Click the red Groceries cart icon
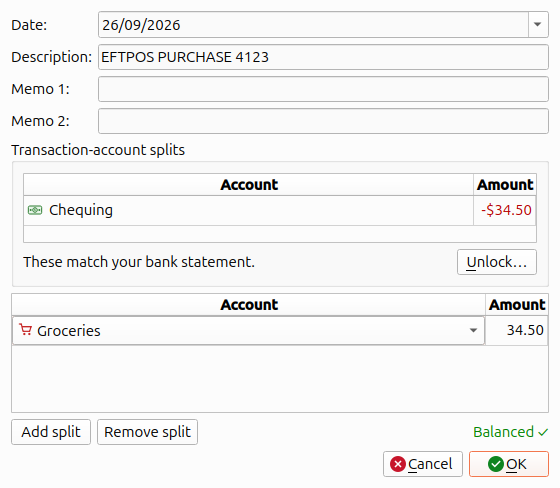Image resolution: width=560 pixels, height=488 pixels. [25, 330]
